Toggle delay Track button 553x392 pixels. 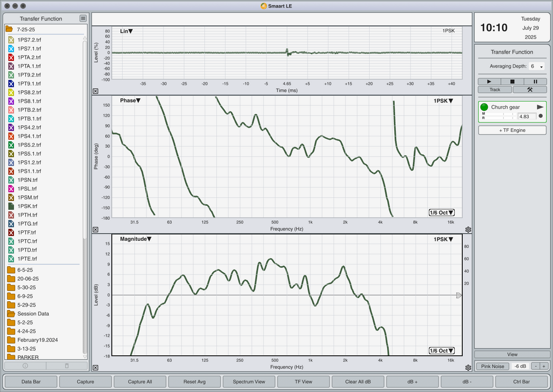pyautogui.click(x=495, y=90)
